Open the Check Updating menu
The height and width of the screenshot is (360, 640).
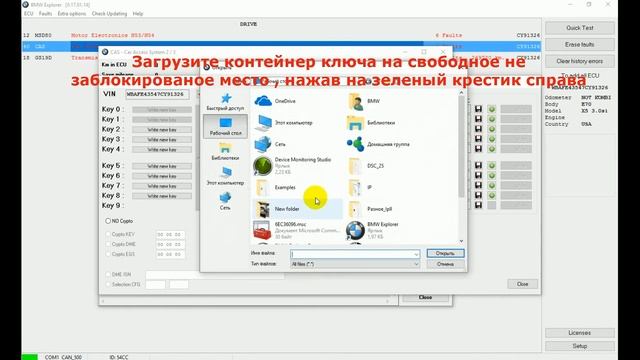click(x=109, y=13)
